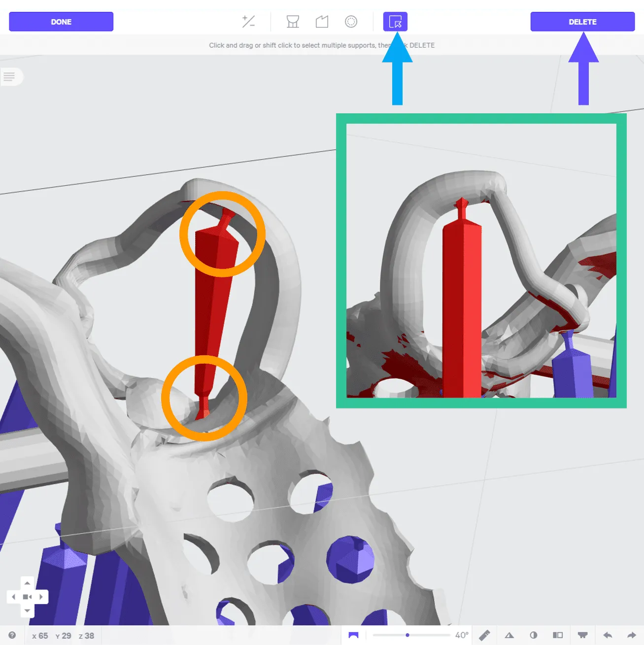This screenshot has height=645, width=644.
Task: Toggle the printability triangle icon
Action: pyautogui.click(x=509, y=635)
